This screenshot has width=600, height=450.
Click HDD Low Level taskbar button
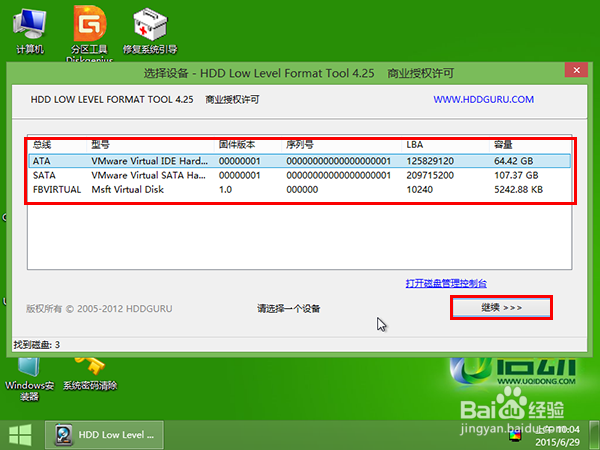[104, 435]
